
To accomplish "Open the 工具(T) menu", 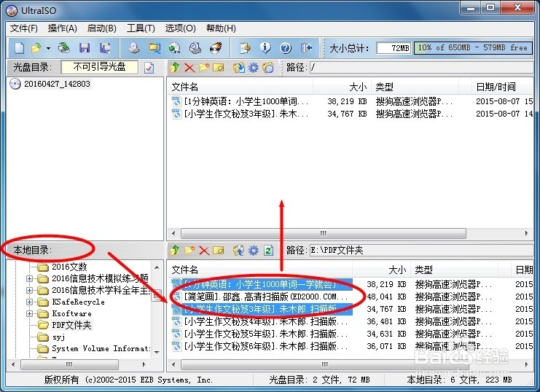I will click(141, 28).
